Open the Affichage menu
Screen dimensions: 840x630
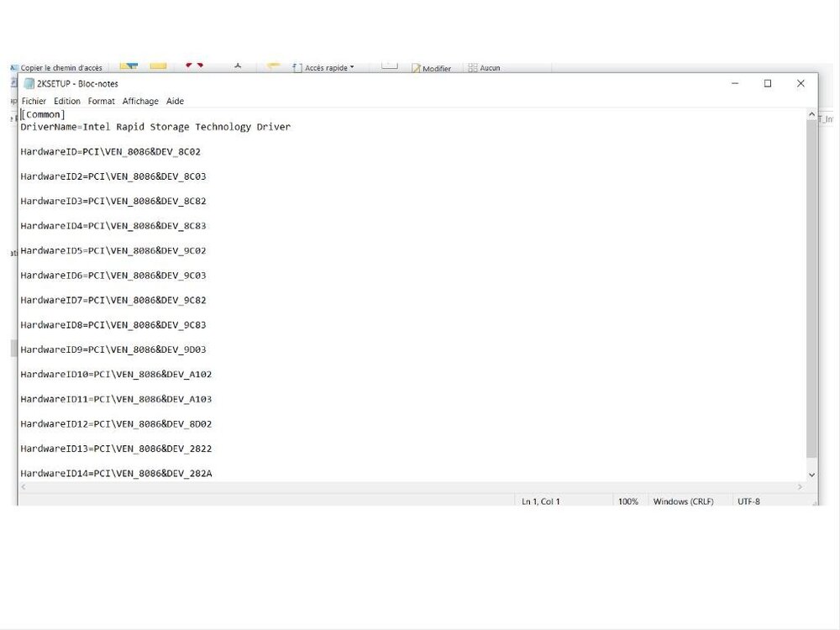click(140, 101)
